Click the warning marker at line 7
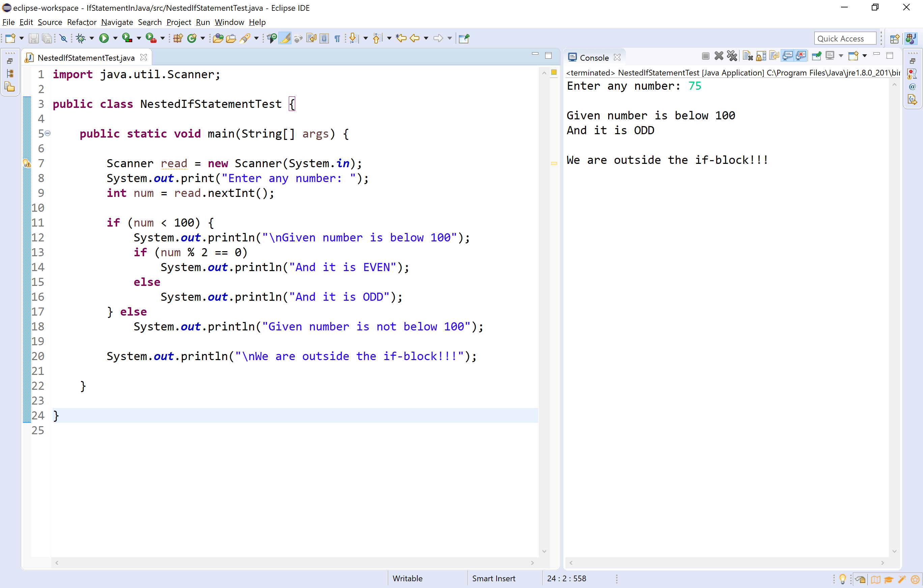The image size is (923, 588). pos(27,163)
